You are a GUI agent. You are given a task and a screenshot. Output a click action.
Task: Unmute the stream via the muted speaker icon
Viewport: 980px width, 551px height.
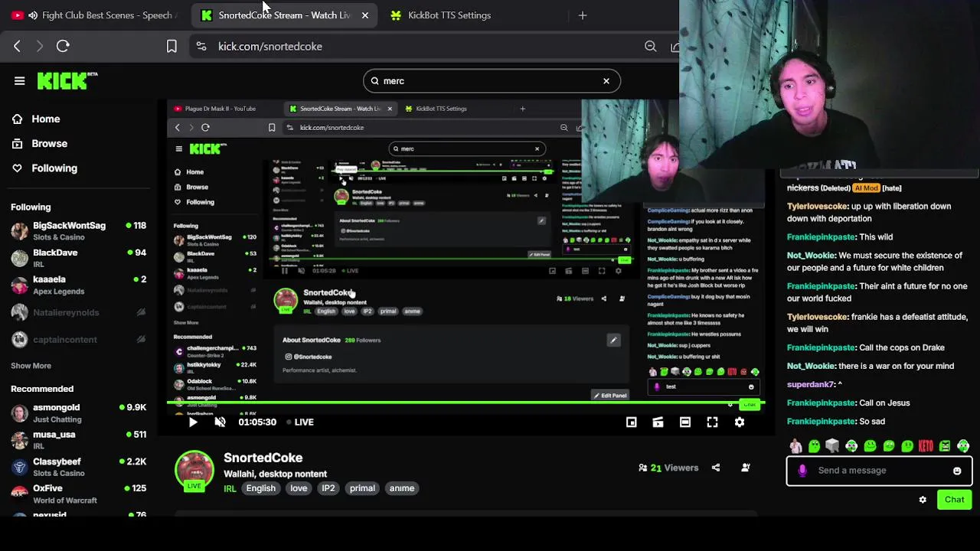tap(220, 422)
